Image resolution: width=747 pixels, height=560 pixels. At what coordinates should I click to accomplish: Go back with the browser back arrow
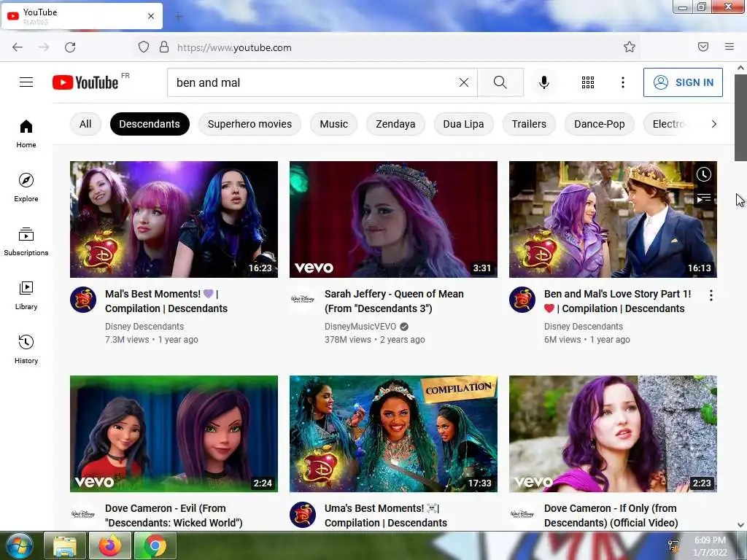tap(18, 47)
